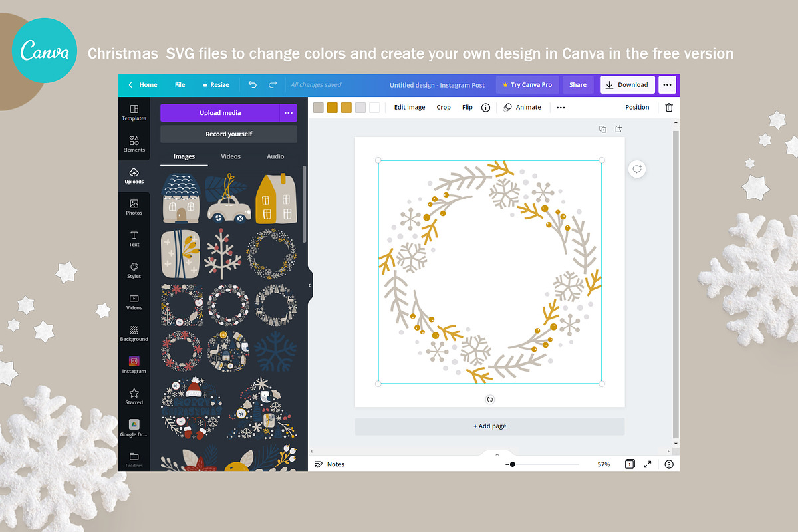Image resolution: width=798 pixels, height=532 pixels.
Task: Expand the toolbar More menu after Animate
Action: [561, 107]
